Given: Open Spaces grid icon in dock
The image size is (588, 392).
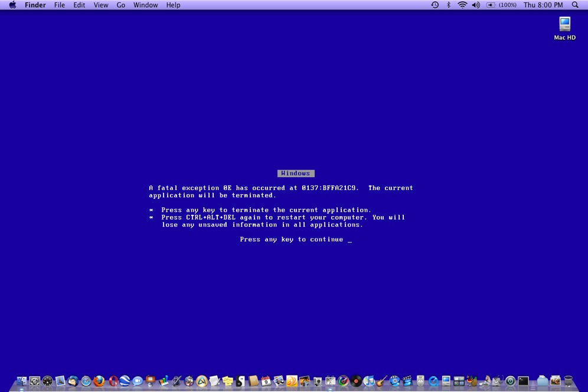Looking at the screenshot, I should [459, 381].
